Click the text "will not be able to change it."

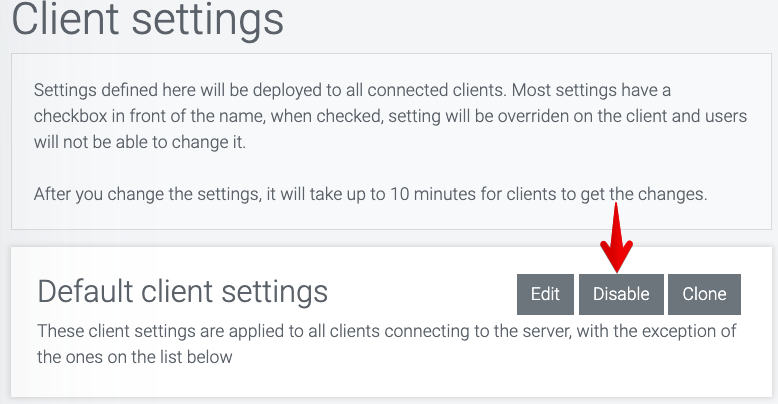139,143
